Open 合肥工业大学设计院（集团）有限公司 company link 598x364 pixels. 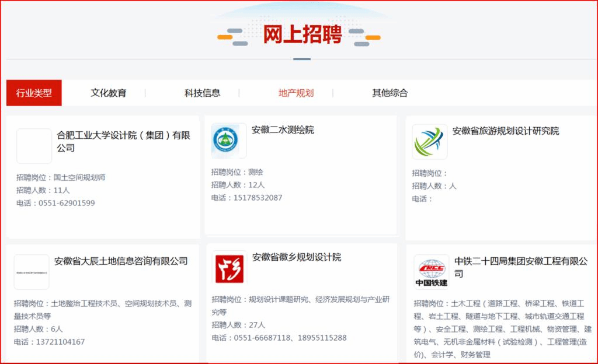[x=123, y=141]
